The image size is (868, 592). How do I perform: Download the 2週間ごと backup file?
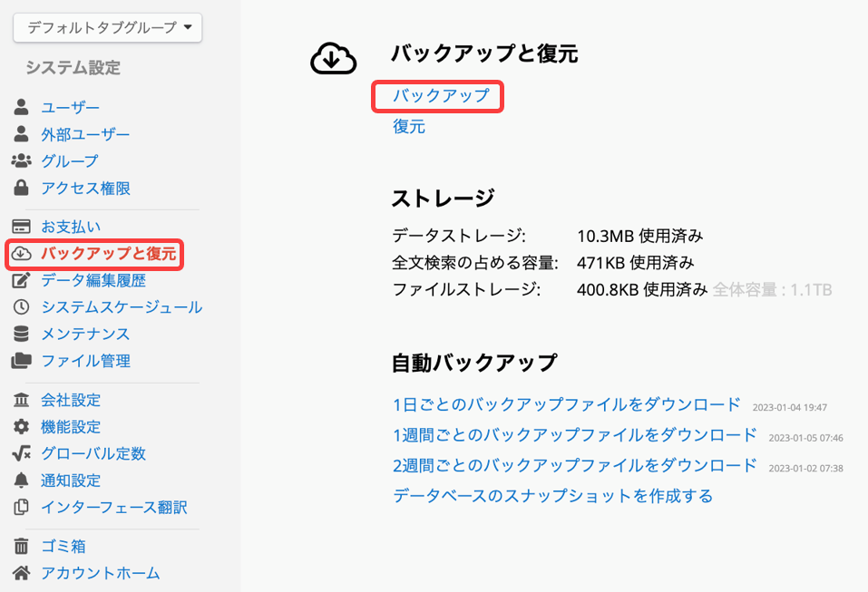(x=574, y=465)
